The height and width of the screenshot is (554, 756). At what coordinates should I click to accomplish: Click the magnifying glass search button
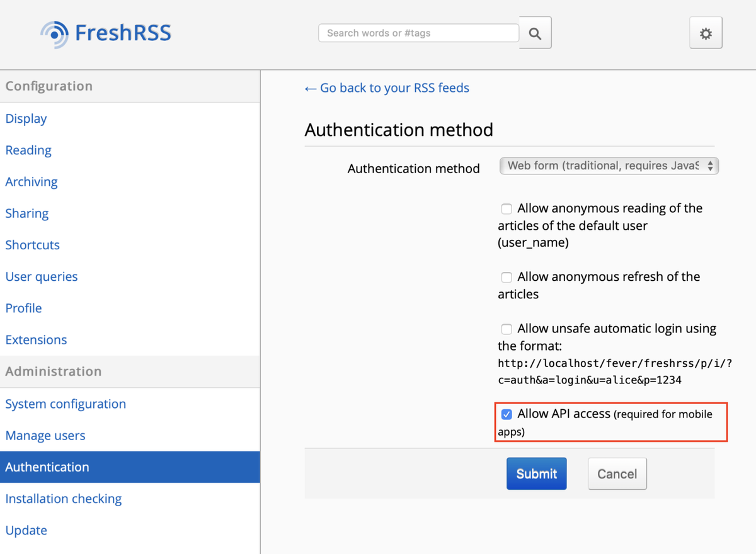click(535, 33)
